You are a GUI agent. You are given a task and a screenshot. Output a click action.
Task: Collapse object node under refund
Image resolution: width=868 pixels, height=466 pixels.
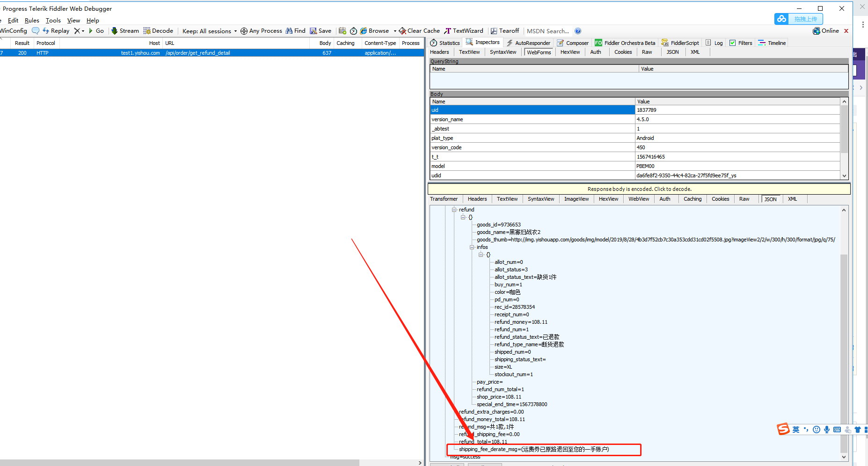[463, 217]
